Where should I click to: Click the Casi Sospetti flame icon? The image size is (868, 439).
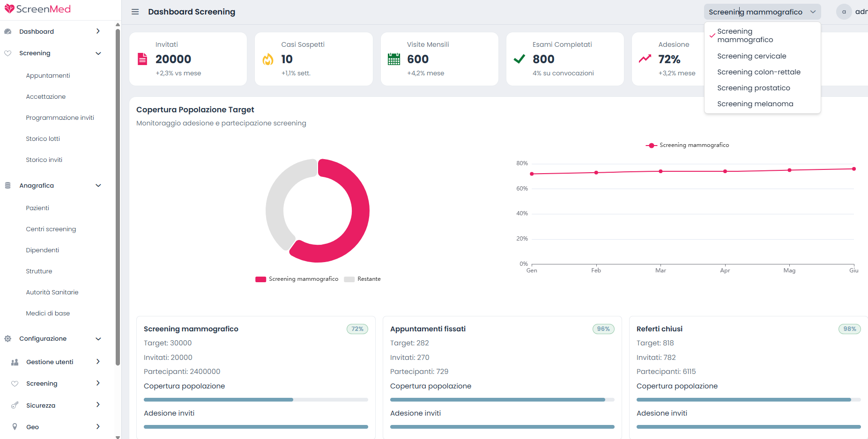(268, 59)
